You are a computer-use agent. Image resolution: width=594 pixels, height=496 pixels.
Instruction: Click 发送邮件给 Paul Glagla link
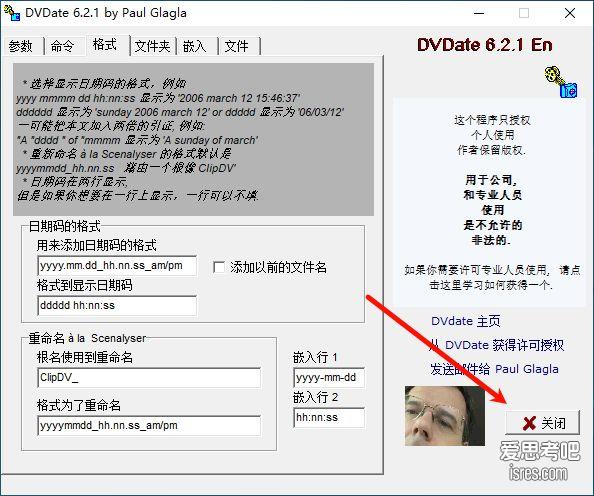click(x=494, y=369)
